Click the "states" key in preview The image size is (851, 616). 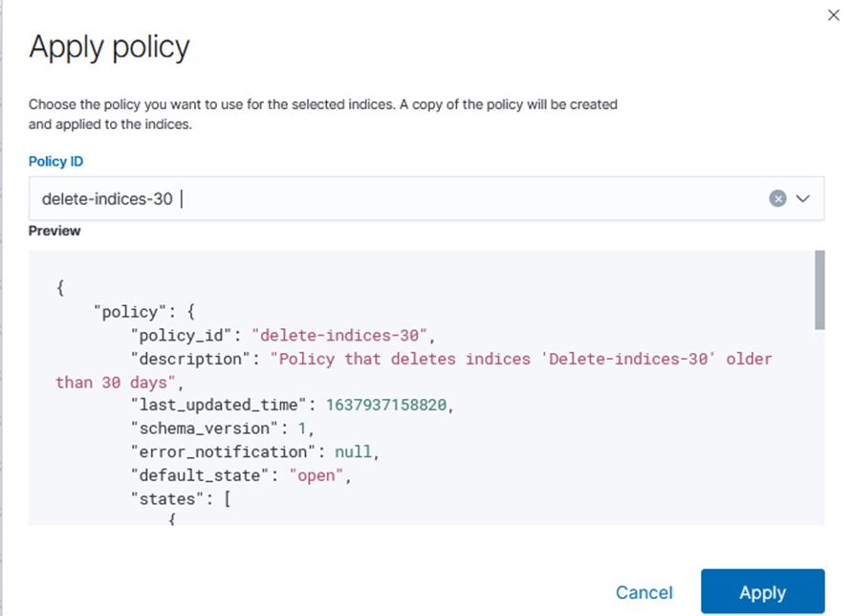point(166,498)
